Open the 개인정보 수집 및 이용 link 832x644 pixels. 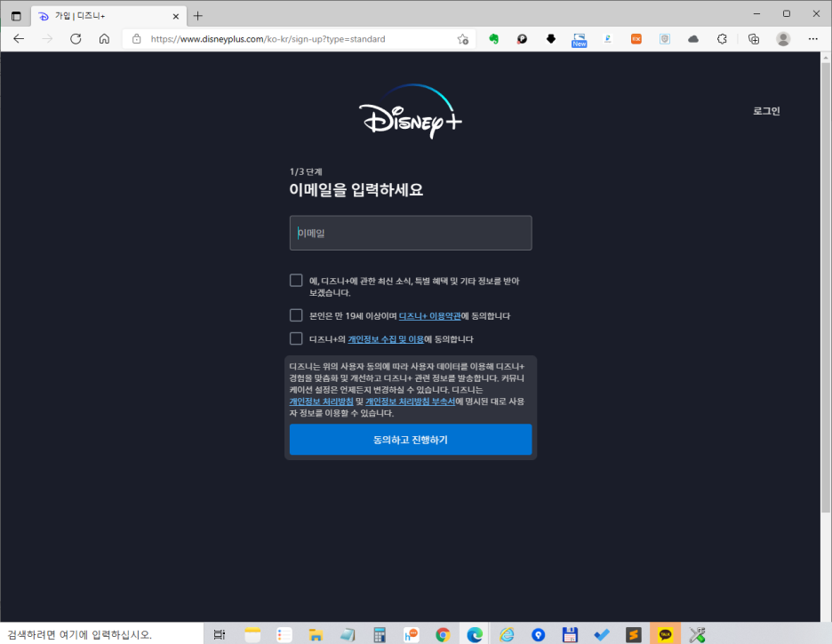coord(386,339)
